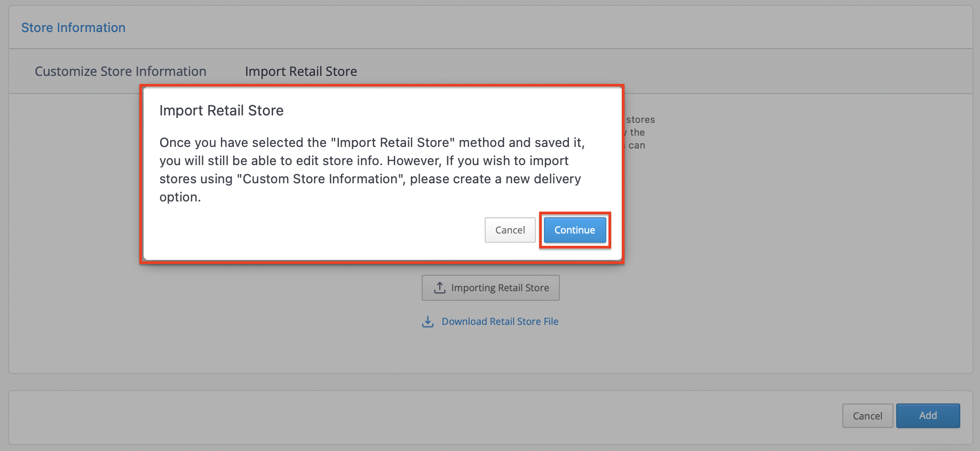Click the footer Cancel button next to Add
This screenshot has height=451, width=980.
pos(867,416)
